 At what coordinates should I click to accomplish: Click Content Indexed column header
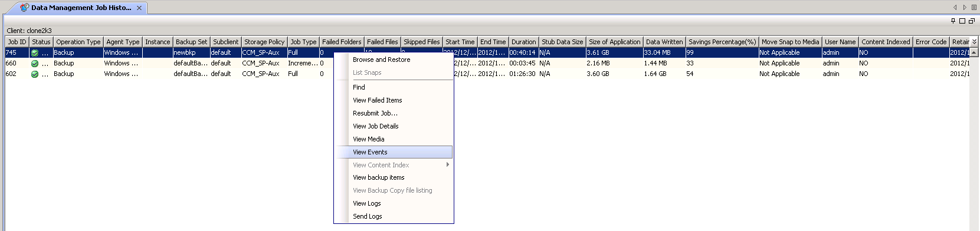pyautogui.click(x=886, y=42)
